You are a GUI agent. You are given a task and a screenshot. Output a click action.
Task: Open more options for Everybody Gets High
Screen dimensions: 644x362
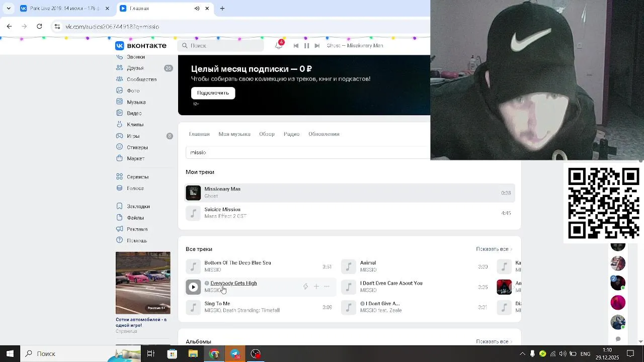[327, 287]
